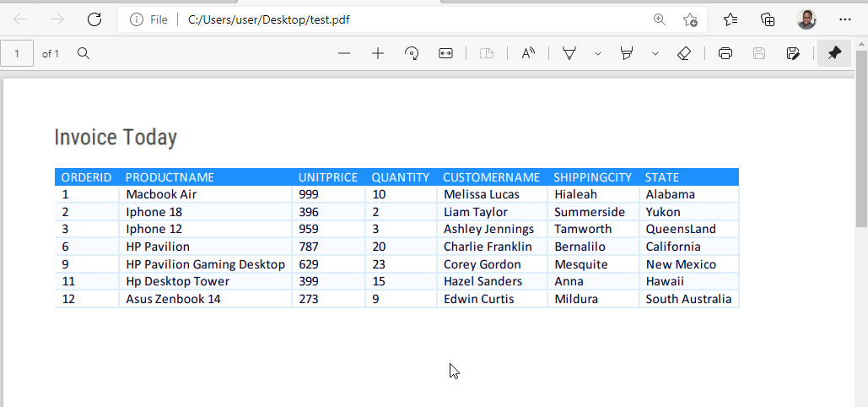
Task: Expand Draw tool options chevron
Action: pyautogui.click(x=598, y=54)
